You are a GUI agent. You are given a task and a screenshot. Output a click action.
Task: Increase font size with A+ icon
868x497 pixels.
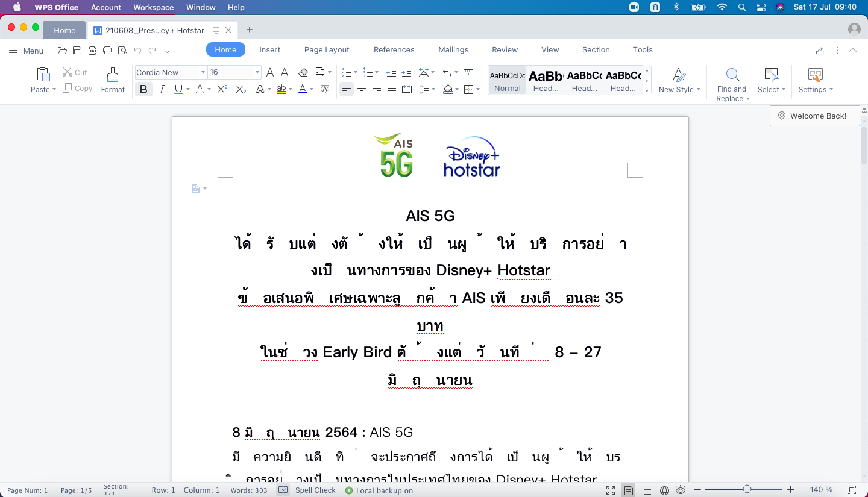(271, 72)
